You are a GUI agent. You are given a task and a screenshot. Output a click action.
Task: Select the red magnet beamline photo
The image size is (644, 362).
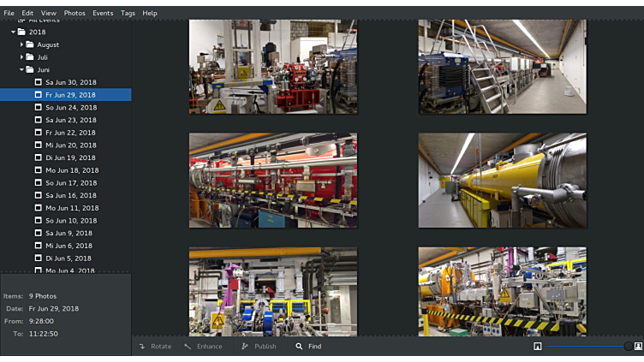tap(273, 181)
